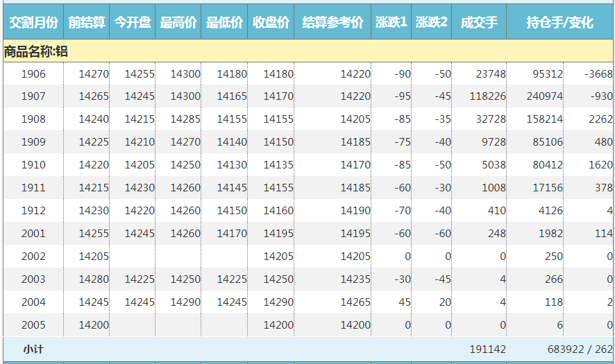Click the 涨跌2 column header
Screen dimensions: 615x364
click(x=432, y=22)
